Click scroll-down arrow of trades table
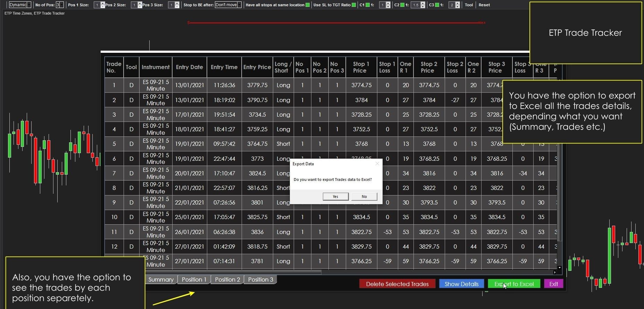Image resolution: width=644 pixels, height=309 pixels. [x=559, y=268]
